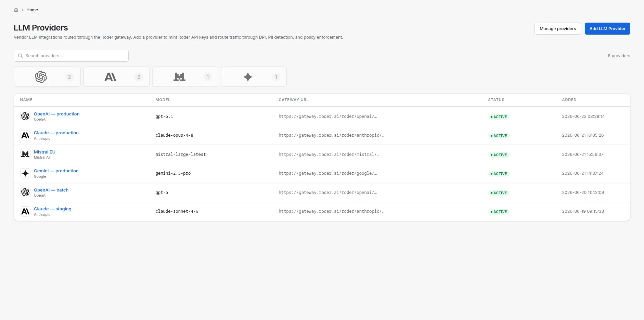Click the date 2026-06-20 11:42:09

coord(583,193)
